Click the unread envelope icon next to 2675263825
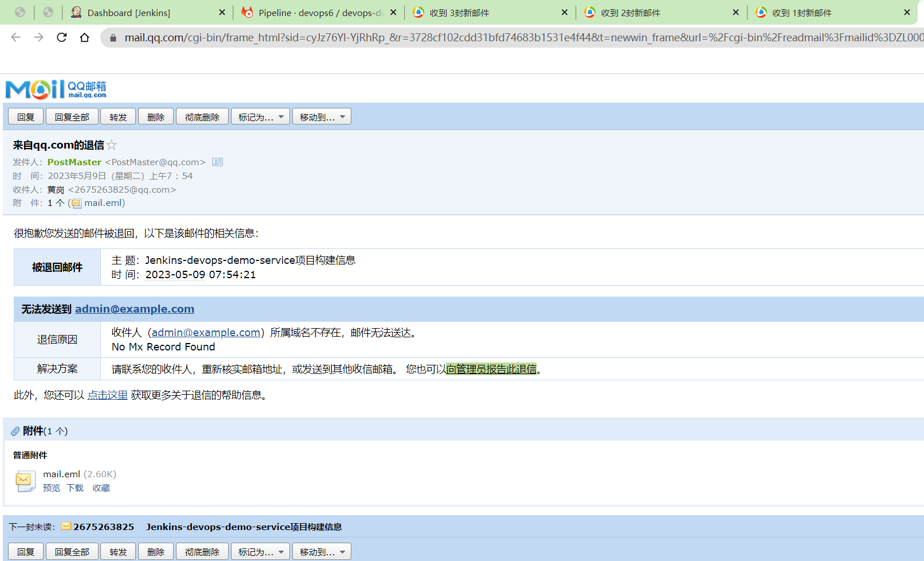924x561 pixels. pyautogui.click(x=66, y=526)
